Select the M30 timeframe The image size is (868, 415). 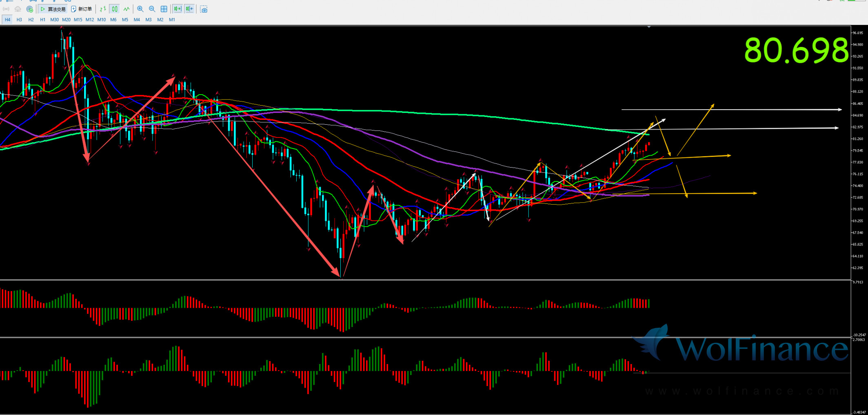pyautogui.click(x=54, y=20)
